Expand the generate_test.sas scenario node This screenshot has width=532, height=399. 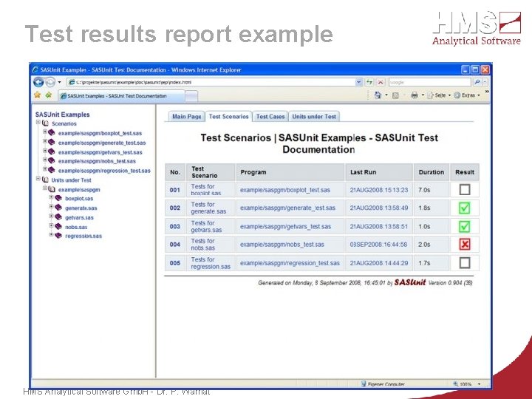point(45,141)
